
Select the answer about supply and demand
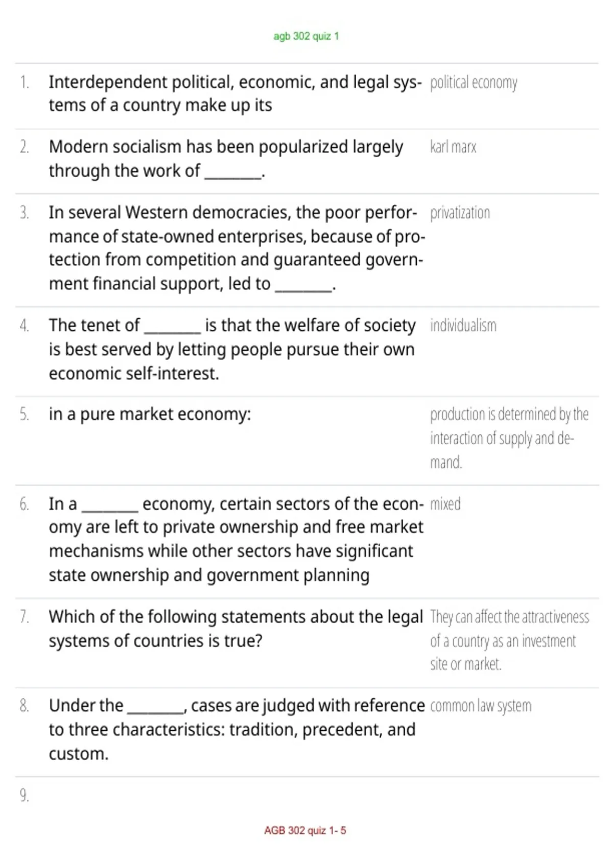[509, 438]
